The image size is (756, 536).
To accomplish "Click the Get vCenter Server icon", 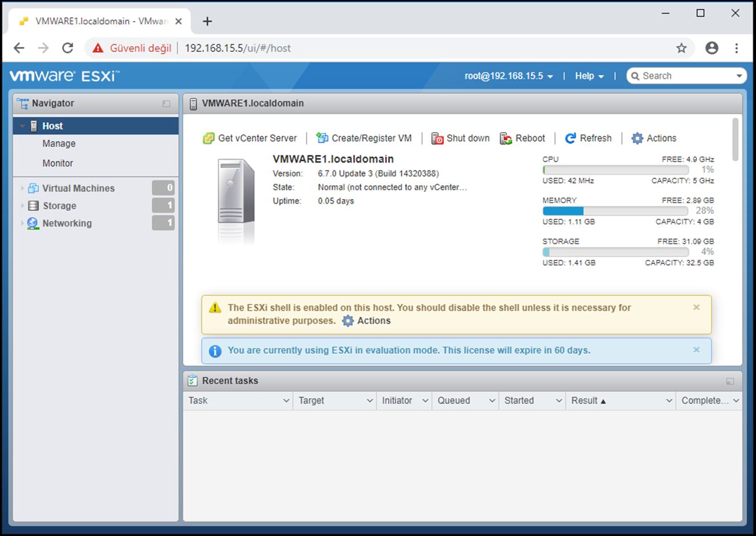I will coord(209,138).
